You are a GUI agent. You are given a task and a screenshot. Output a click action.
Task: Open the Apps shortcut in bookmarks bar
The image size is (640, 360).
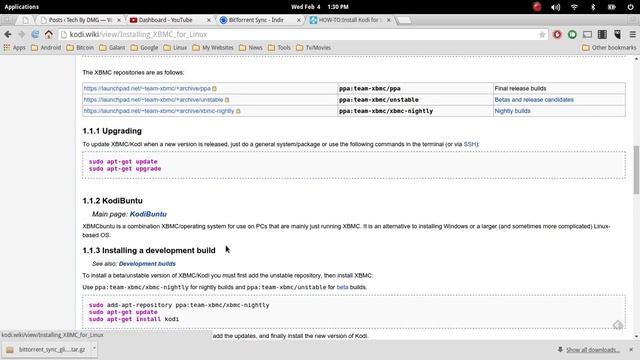tap(14, 48)
